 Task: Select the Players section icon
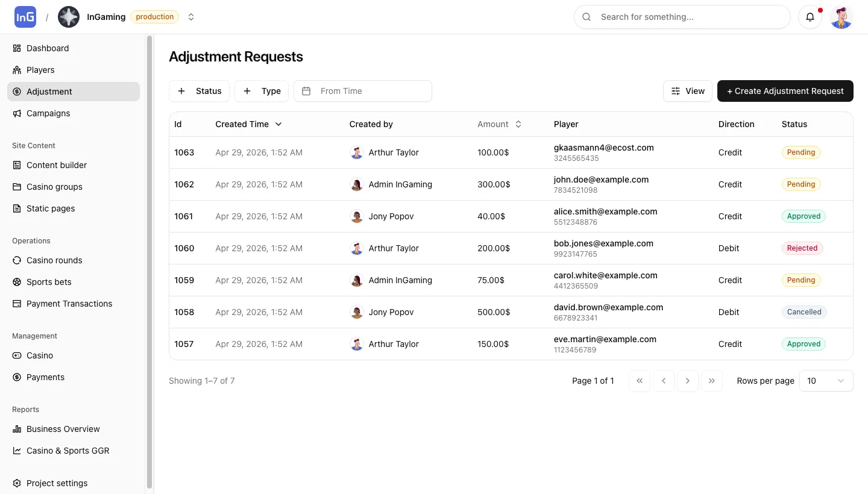click(16, 70)
